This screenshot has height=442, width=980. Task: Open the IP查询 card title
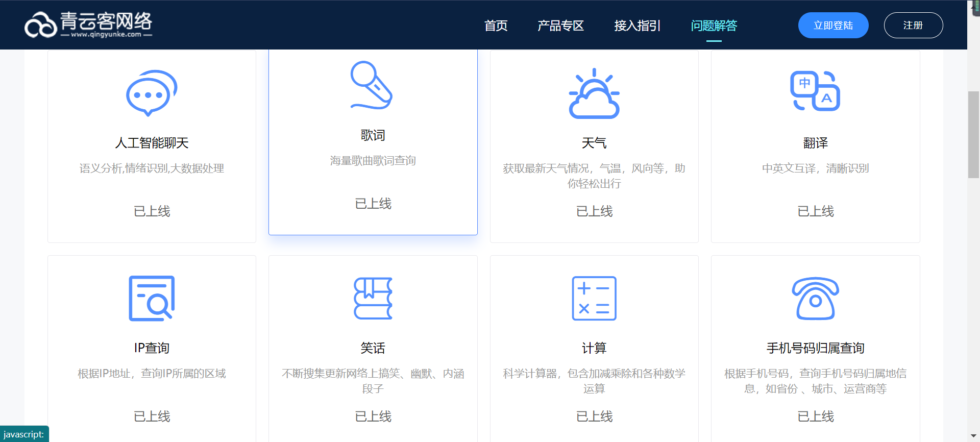(x=152, y=348)
